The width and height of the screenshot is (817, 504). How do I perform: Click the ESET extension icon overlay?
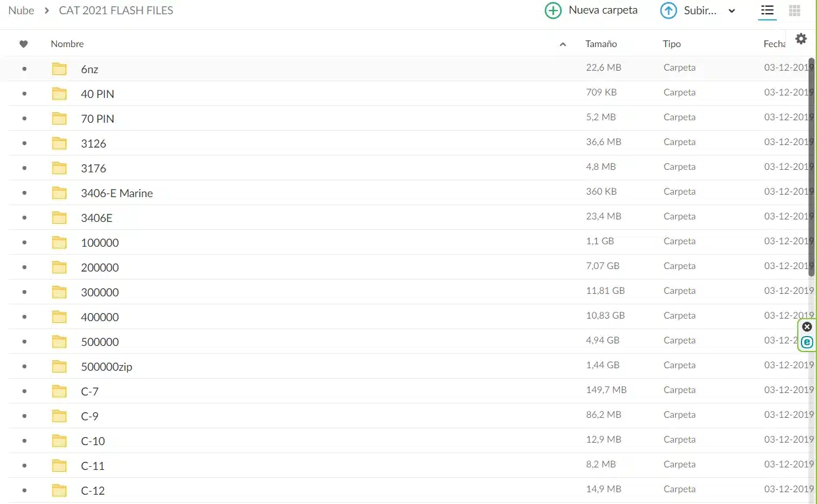[x=806, y=342]
